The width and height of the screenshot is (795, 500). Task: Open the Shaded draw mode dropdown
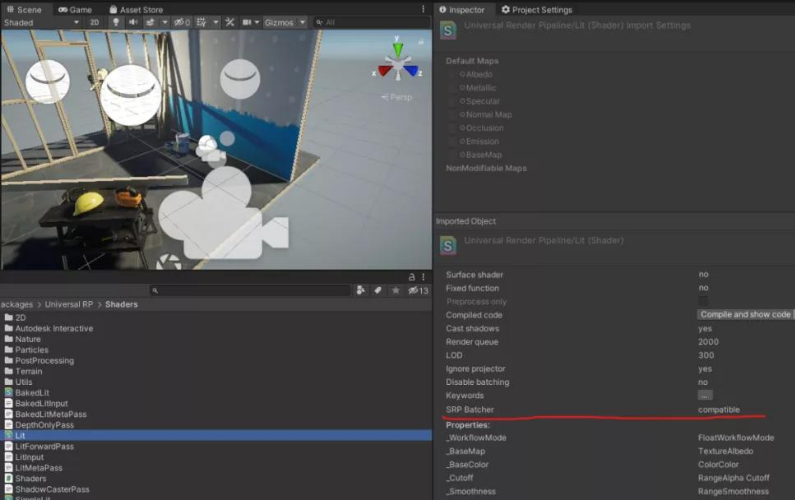(x=42, y=22)
